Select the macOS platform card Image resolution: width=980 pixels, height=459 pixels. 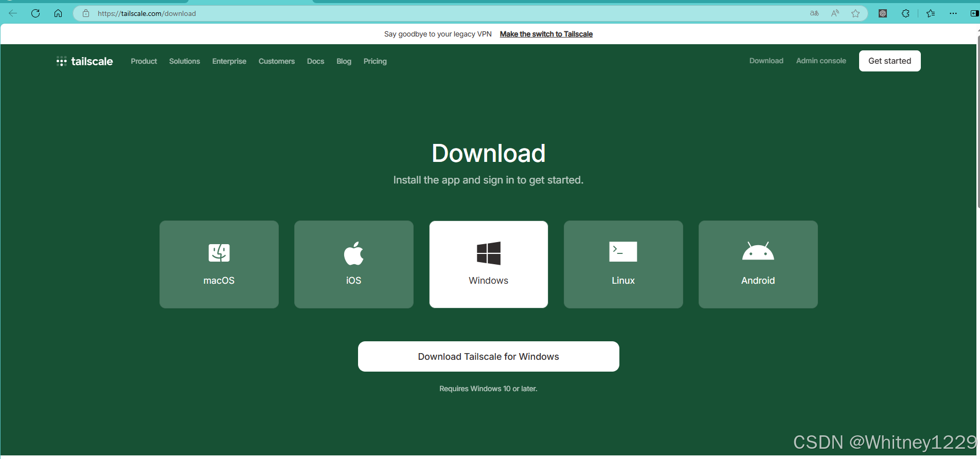pyautogui.click(x=219, y=264)
